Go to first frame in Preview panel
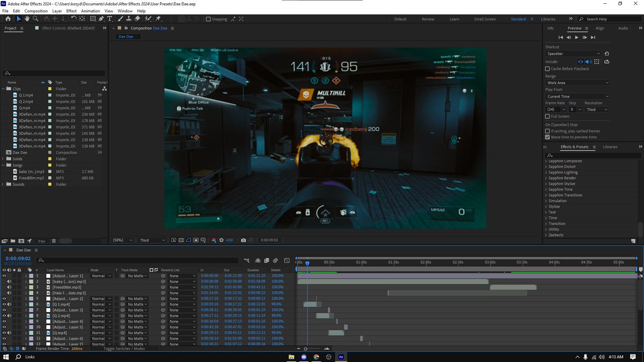The height and width of the screenshot is (362, 644). 561,38
